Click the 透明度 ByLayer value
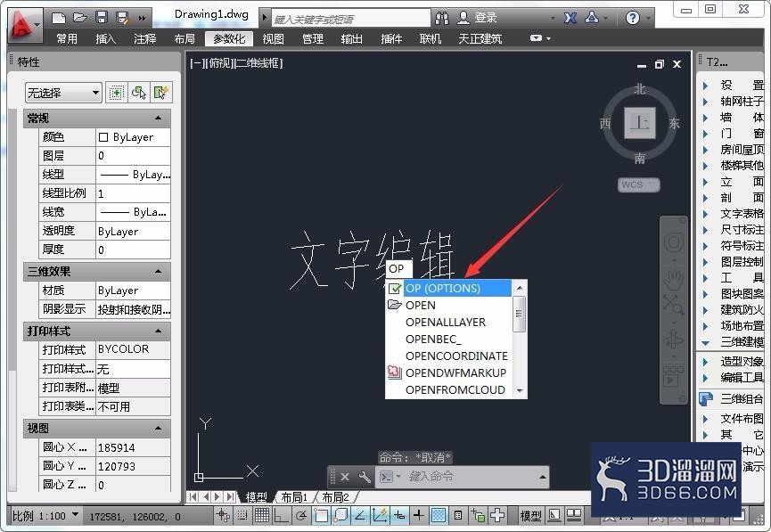 coord(133,231)
